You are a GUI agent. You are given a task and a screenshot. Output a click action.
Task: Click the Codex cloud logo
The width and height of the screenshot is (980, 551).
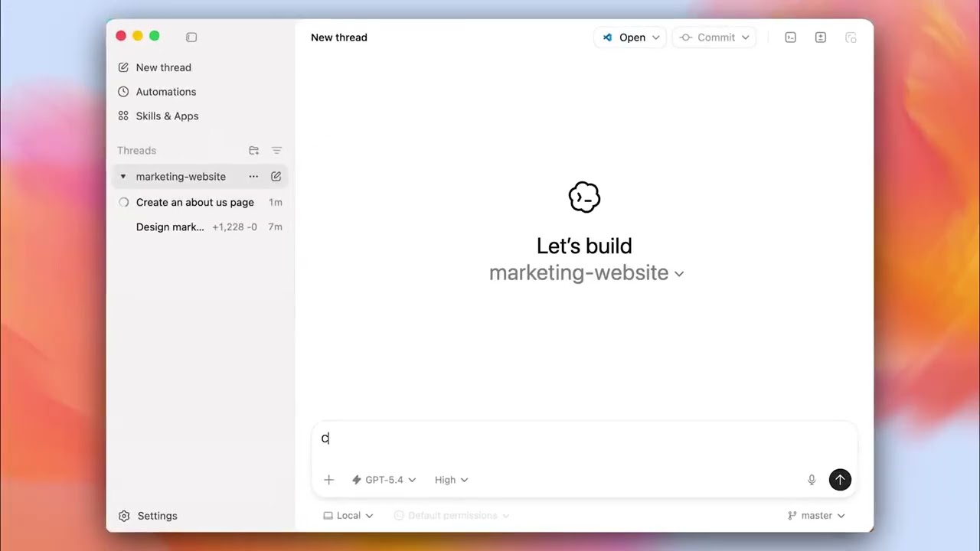(584, 197)
